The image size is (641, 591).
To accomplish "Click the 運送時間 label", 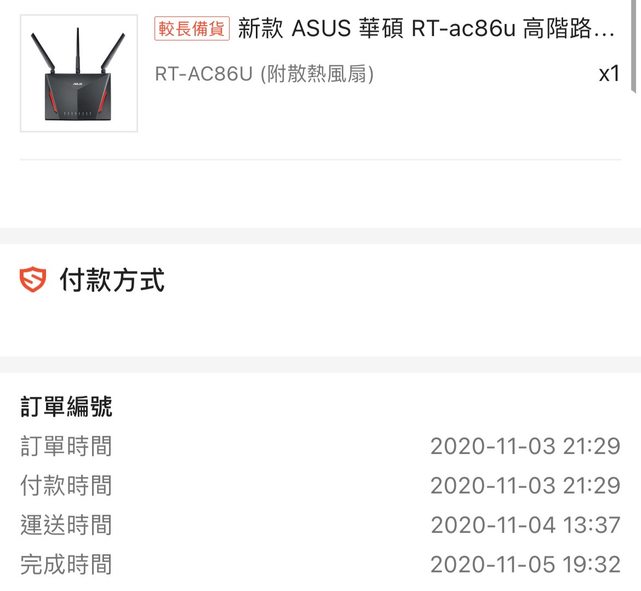I will click(x=66, y=525).
